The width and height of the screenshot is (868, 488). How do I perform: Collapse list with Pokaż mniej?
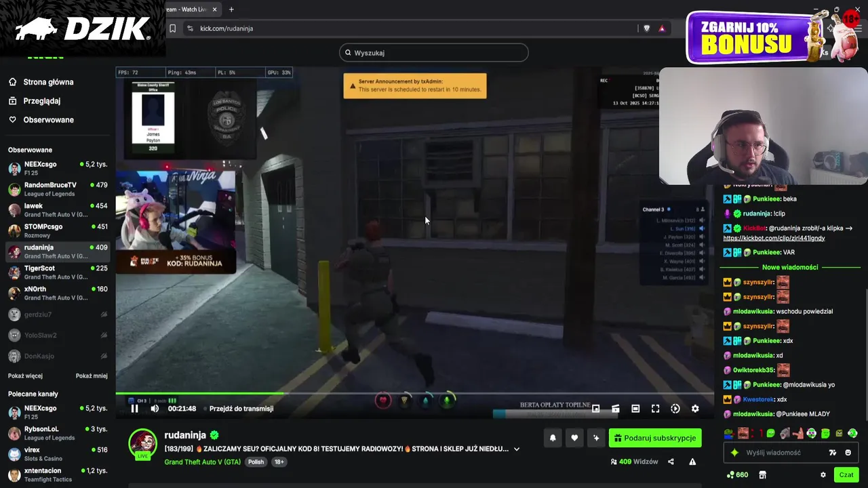click(92, 376)
